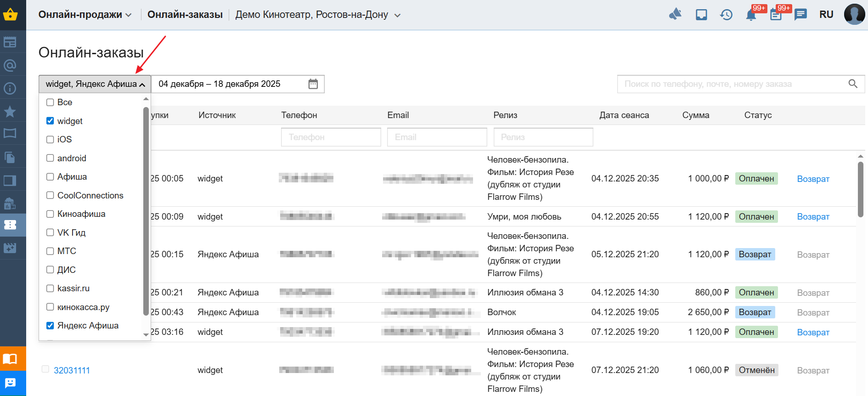Open the Онлайн-заказы header section

click(185, 15)
